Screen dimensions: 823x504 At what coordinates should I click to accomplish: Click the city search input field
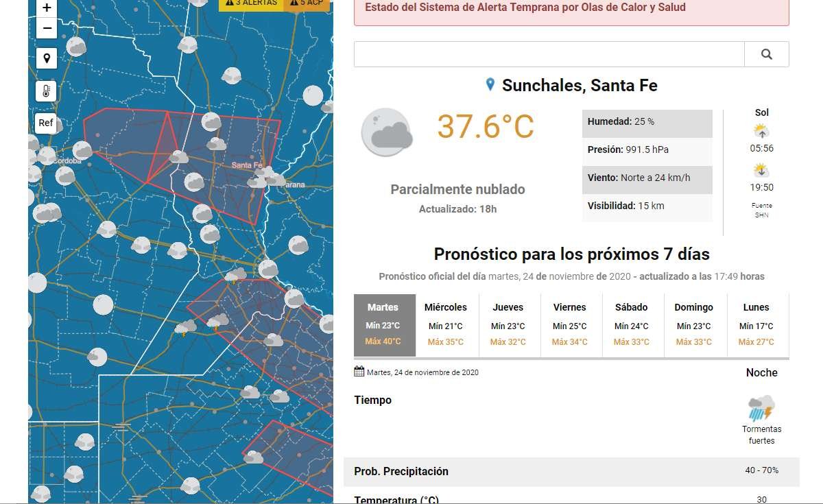coord(549,54)
